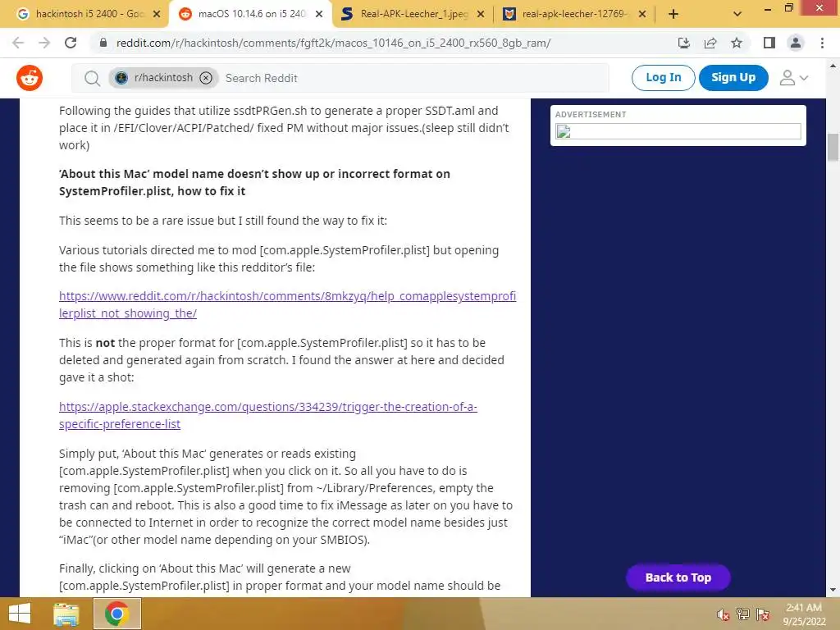
Task: Open the Chrome three-dot menu
Action: [822, 43]
